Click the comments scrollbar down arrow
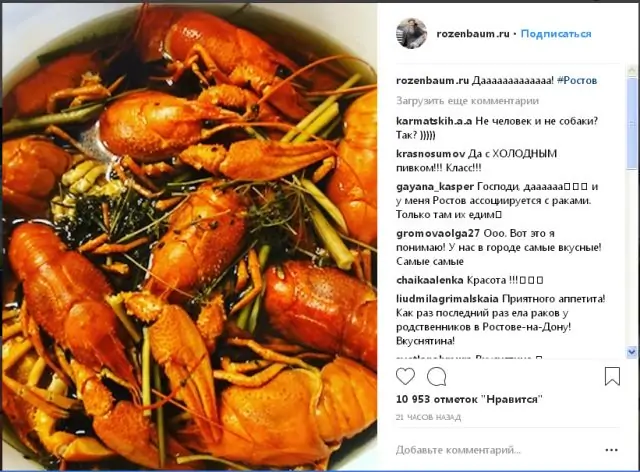Image resolution: width=640 pixels, height=472 pixels. (x=632, y=352)
